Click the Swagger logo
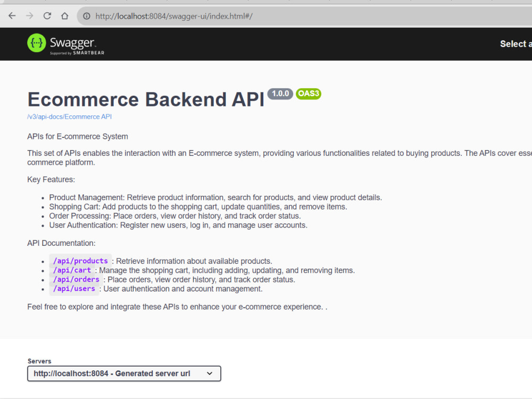532x399 pixels. click(66, 44)
